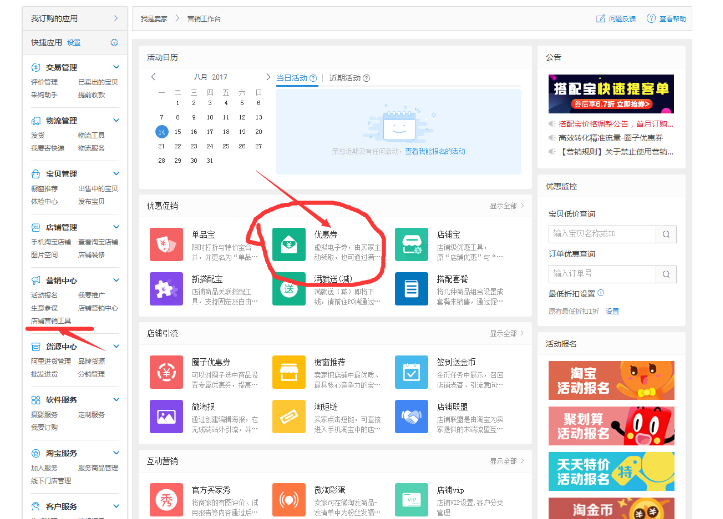Screen dimensions: 723x519
Task: Click the 查看帮助 help link
Action: [x=666, y=19]
